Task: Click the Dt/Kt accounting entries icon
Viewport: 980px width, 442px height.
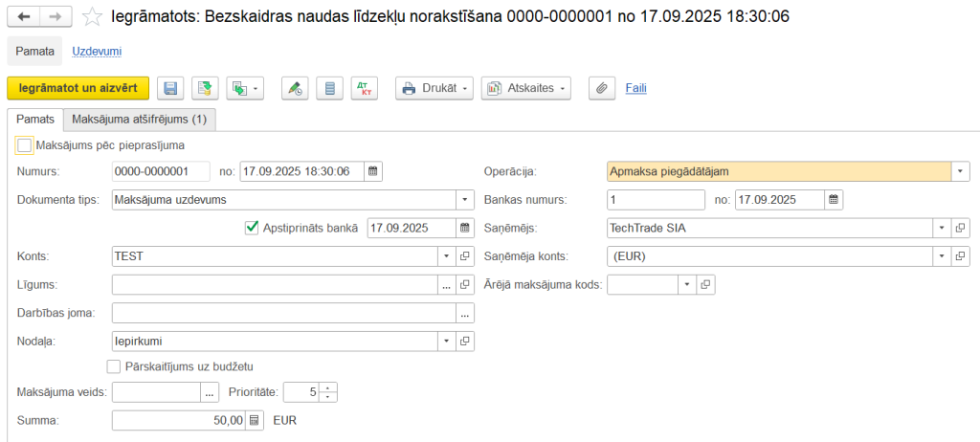Action: coord(364,88)
